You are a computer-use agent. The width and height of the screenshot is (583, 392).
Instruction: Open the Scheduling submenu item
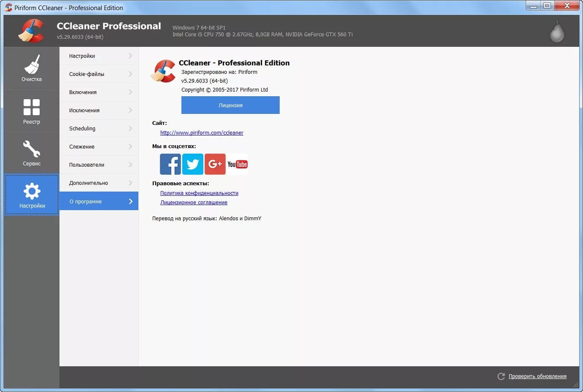99,128
